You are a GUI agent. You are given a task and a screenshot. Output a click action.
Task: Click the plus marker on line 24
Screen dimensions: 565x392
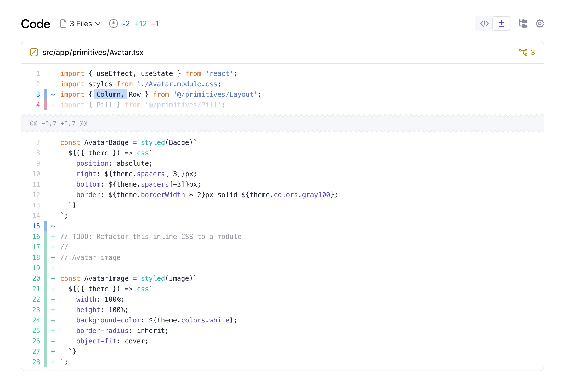[x=53, y=320]
